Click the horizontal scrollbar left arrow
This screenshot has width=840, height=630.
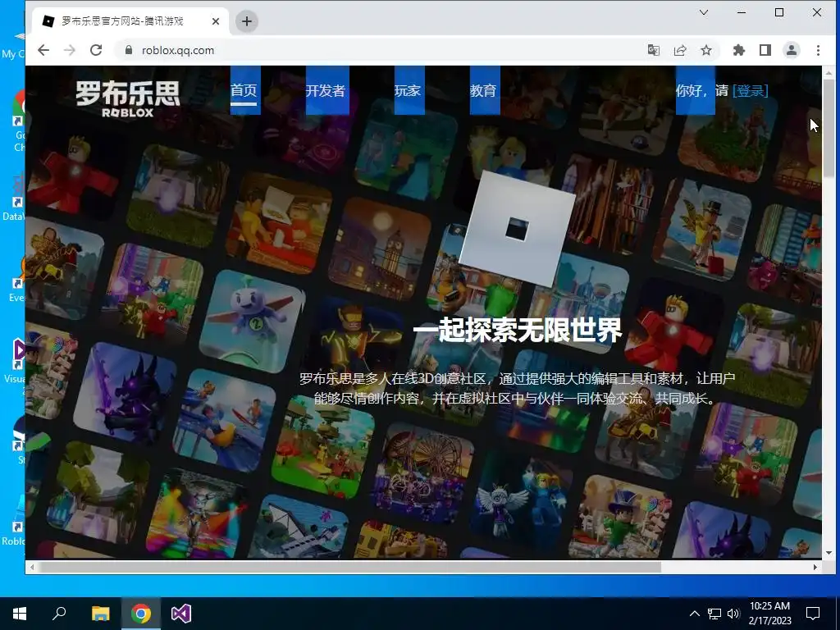32,567
